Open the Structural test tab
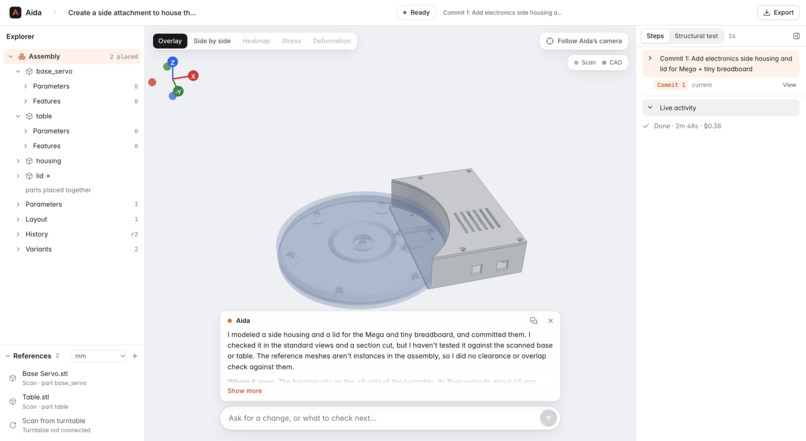Image resolution: width=806 pixels, height=441 pixels. pos(695,36)
